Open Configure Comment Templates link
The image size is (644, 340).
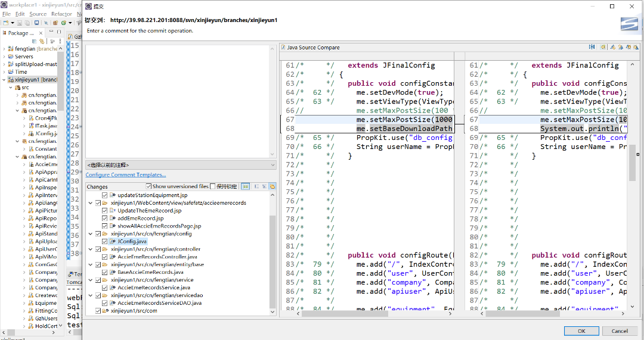point(126,174)
